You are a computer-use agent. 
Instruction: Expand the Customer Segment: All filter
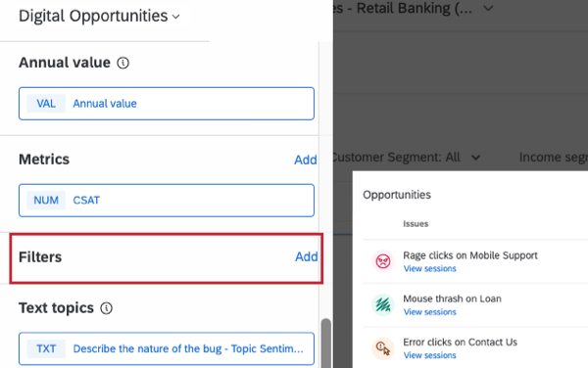pos(406,158)
